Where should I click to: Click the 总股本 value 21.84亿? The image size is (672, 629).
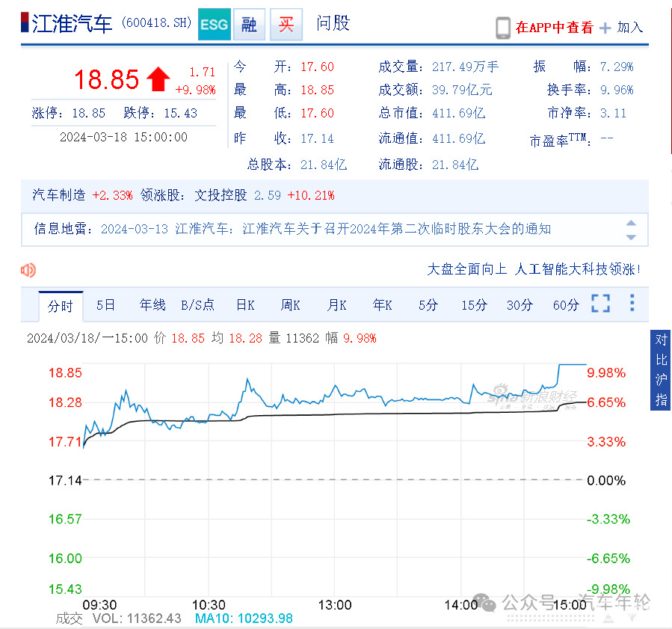(324, 165)
